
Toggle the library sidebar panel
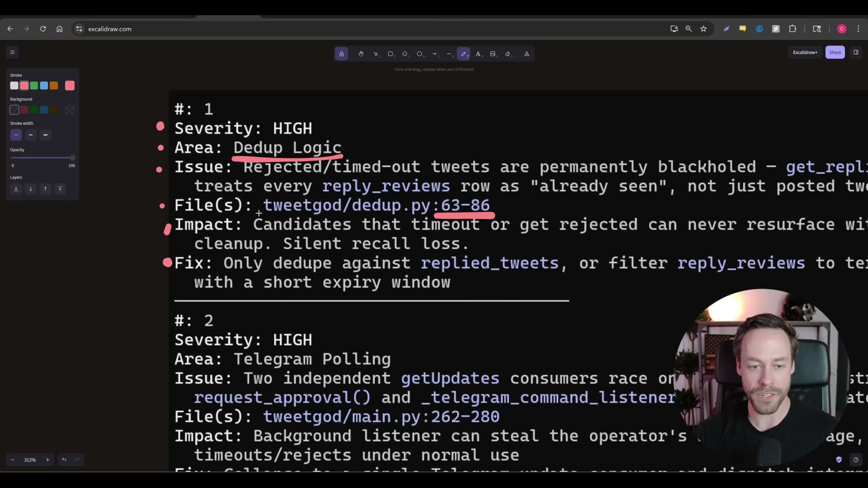click(x=856, y=52)
